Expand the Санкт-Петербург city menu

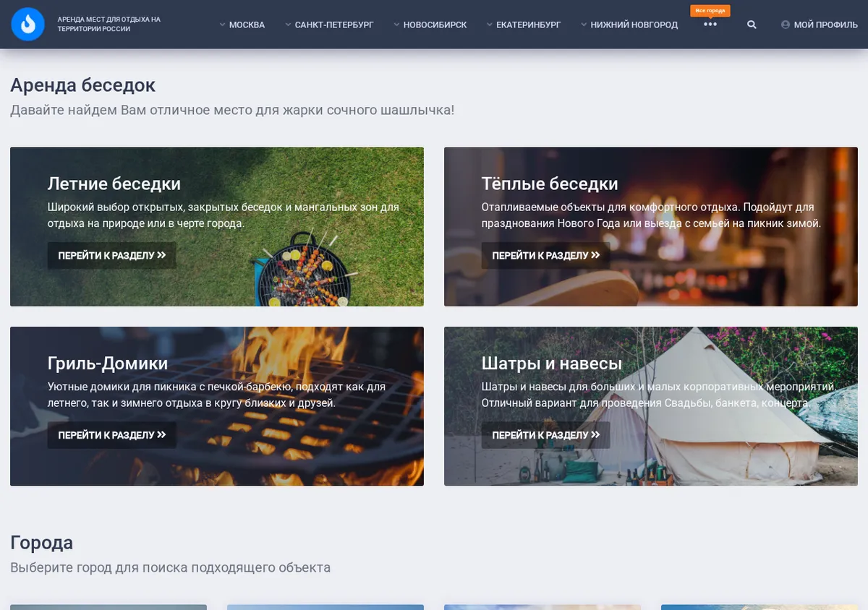coord(330,25)
